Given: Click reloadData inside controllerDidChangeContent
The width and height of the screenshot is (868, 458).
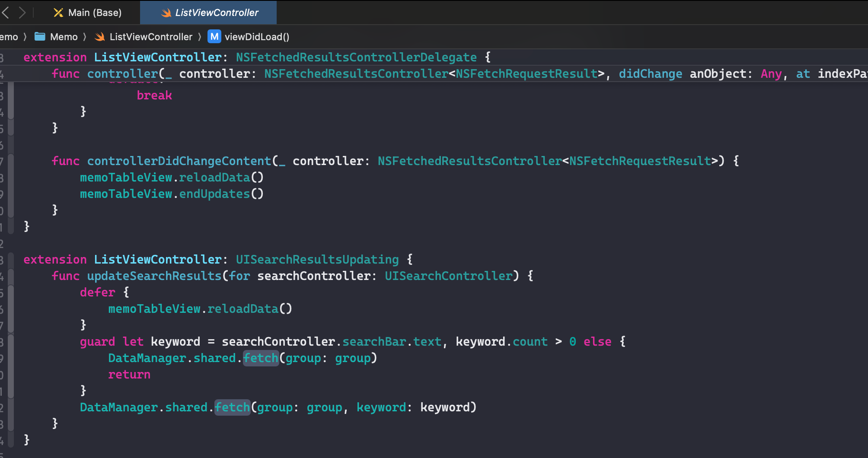Looking at the screenshot, I should coord(214,177).
